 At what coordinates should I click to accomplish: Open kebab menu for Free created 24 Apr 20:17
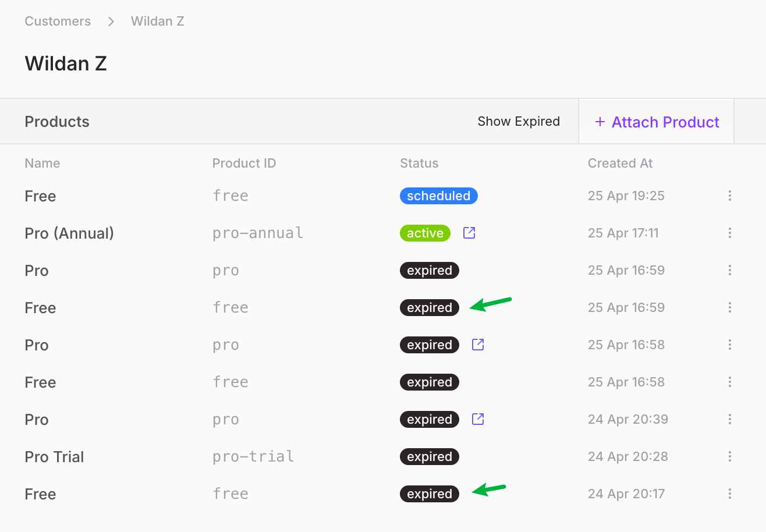[x=729, y=494]
